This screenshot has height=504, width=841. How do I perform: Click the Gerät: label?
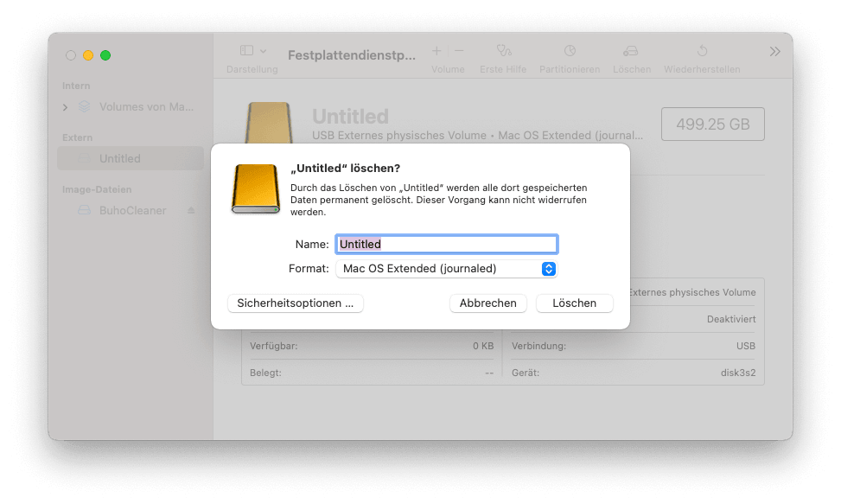(x=526, y=373)
